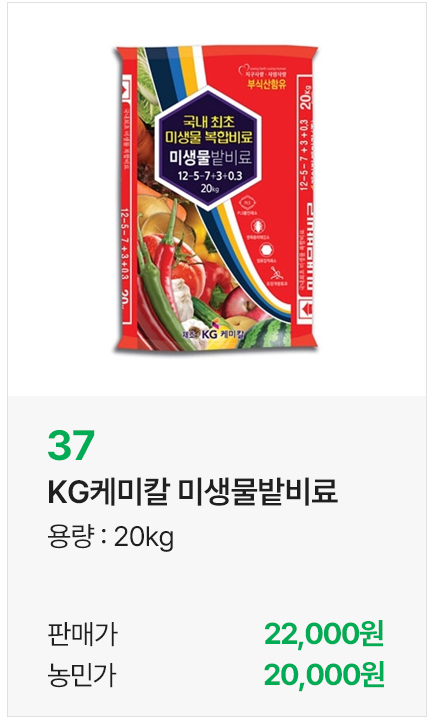Click the watermelon picture on the bag
Viewport: 430px width, 720px height.
click(266, 334)
